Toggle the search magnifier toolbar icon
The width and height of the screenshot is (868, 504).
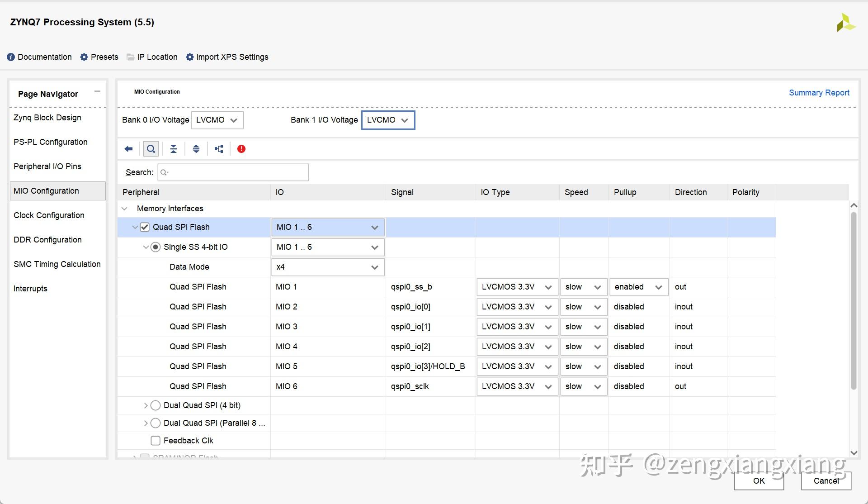151,149
